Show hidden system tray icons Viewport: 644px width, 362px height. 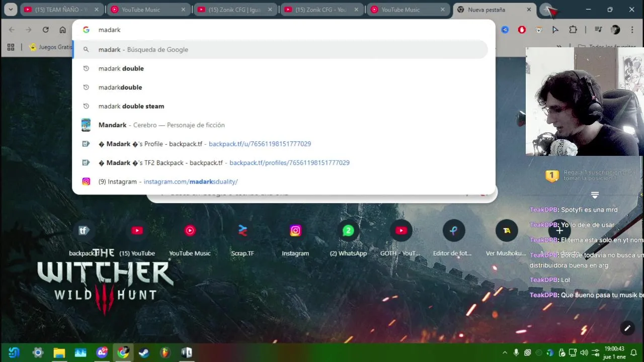505,352
